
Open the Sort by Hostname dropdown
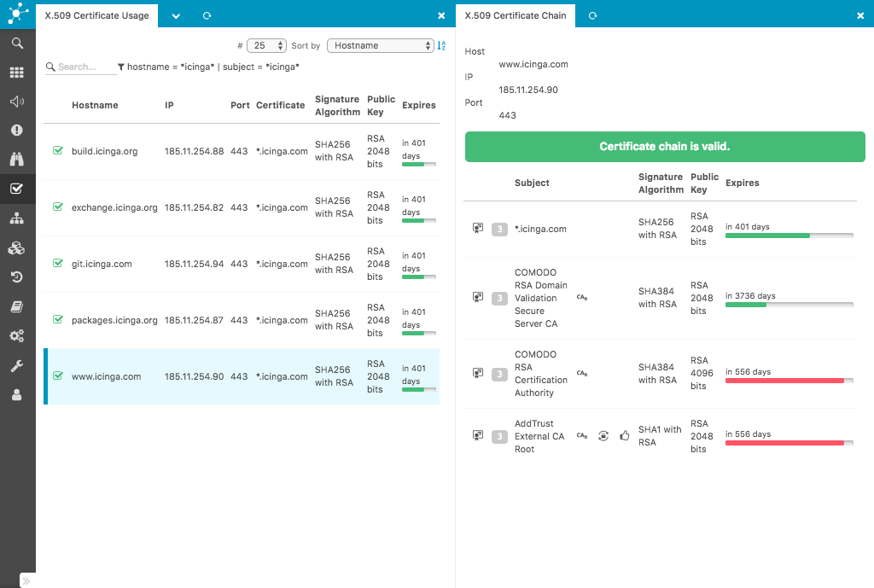pos(381,46)
